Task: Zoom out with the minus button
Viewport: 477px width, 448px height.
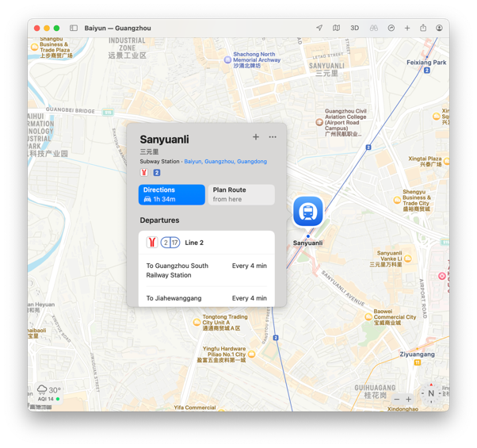Action: tap(397, 399)
